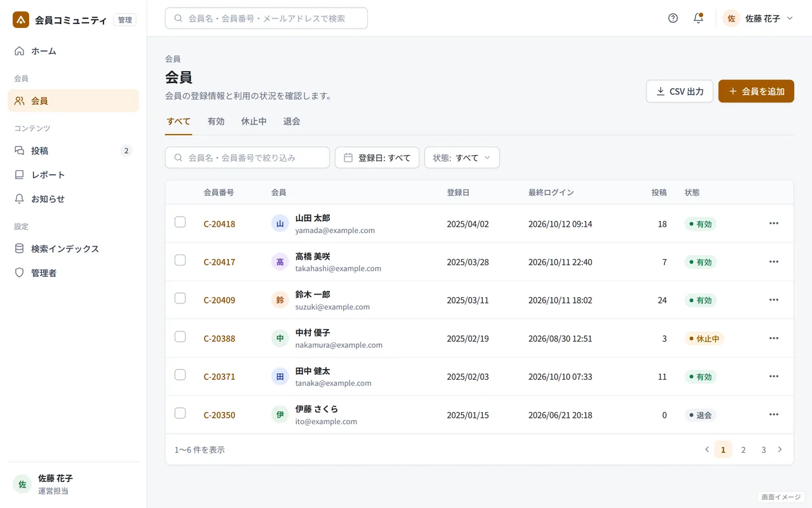This screenshot has width=812, height=508.
Task: Select the checkbox for member C-20350
Action: tap(180, 413)
